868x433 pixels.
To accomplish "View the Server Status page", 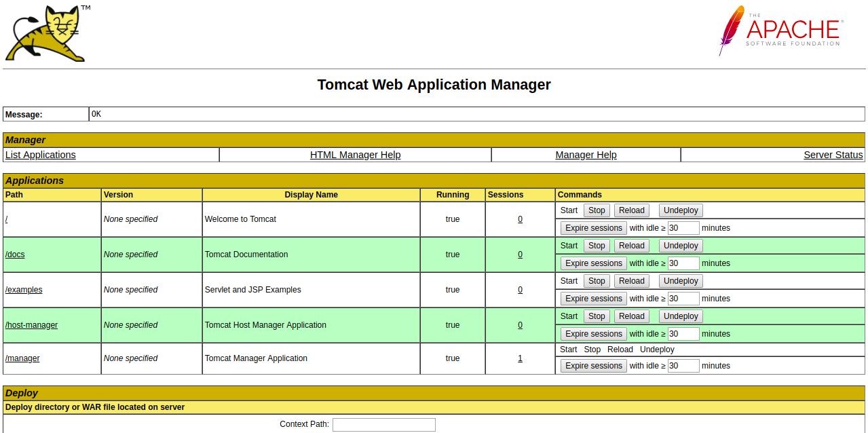I will coord(833,155).
